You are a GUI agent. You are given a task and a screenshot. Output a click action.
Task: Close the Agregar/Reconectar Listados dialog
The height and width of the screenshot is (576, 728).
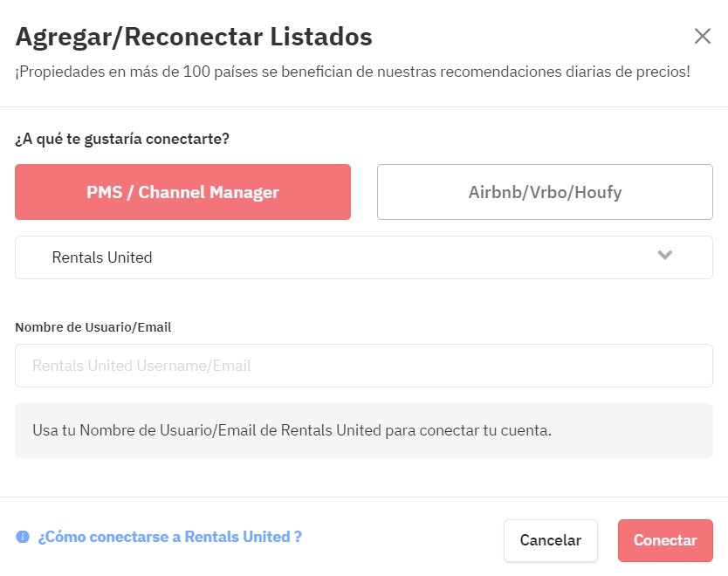point(702,36)
